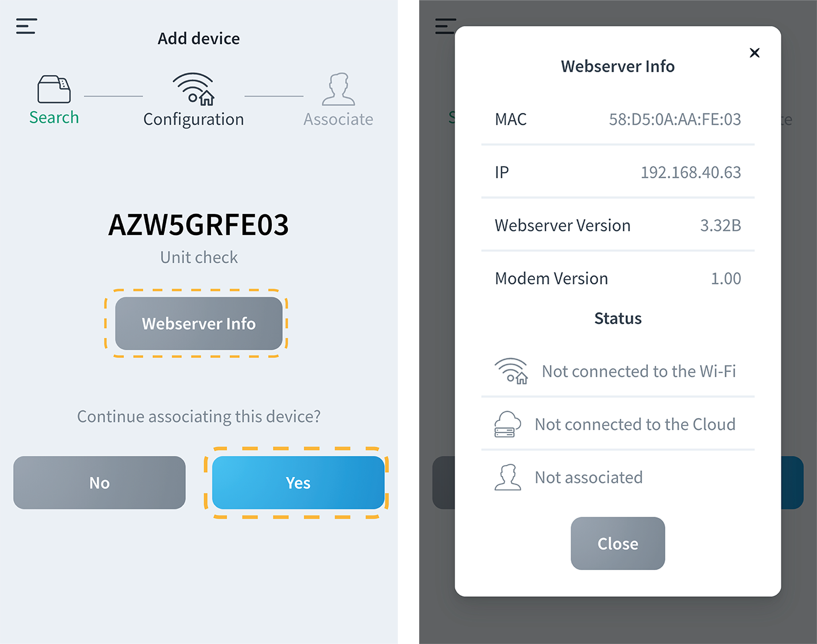Click the Configuration Wi-Fi home icon
The width and height of the screenshot is (817, 644).
(x=193, y=89)
